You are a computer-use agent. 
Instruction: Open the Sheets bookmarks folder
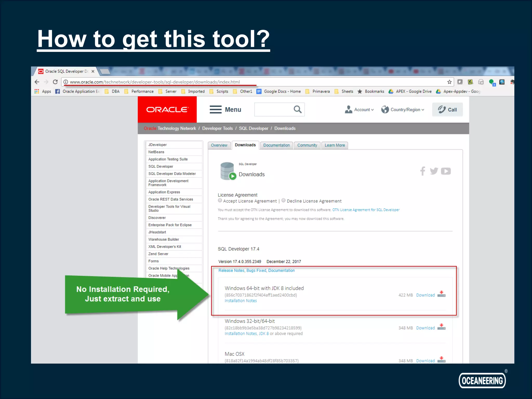[344, 91]
